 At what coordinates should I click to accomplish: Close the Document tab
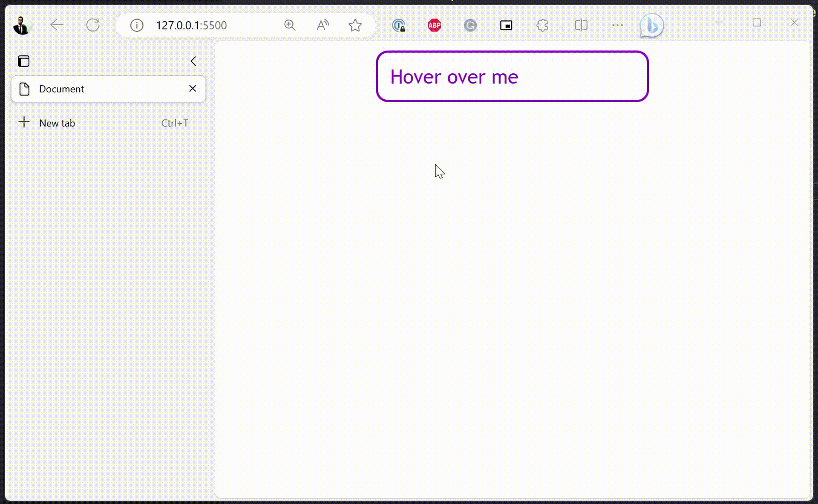click(193, 89)
